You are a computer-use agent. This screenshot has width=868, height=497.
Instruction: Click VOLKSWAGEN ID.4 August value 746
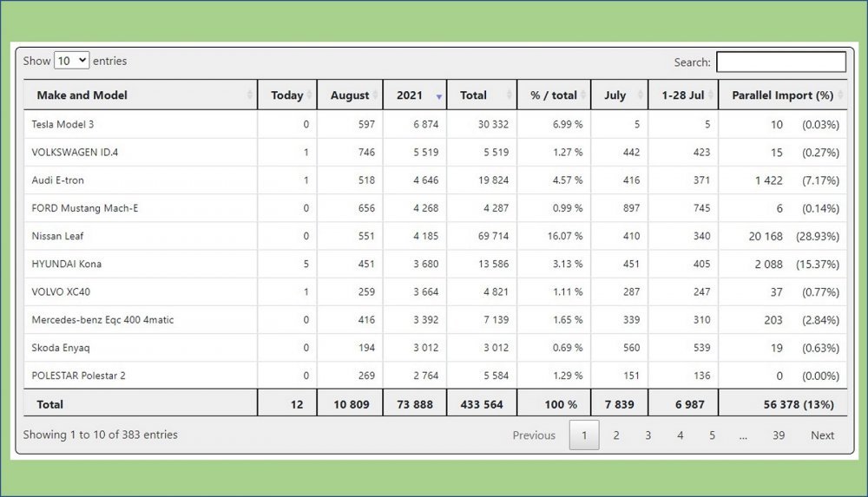click(366, 152)
